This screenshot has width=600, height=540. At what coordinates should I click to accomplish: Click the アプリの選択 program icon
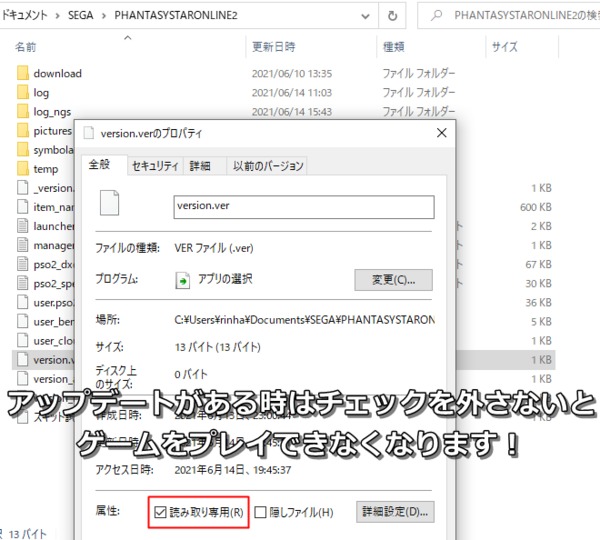click(x=183, y=280)
